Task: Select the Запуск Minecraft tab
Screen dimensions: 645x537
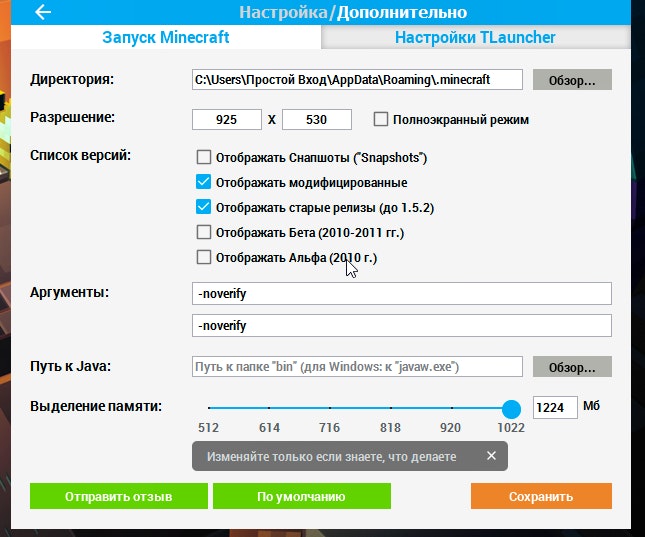Action: tap(166, 37)
